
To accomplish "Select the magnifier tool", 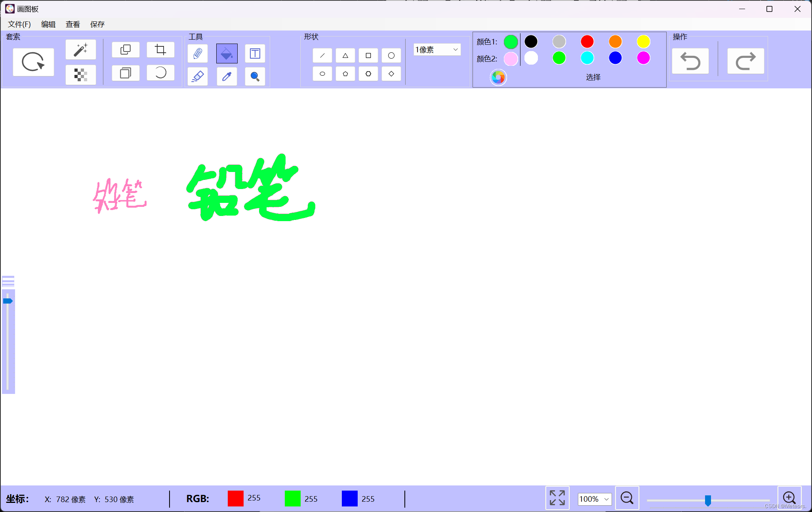I will (255, 76).
